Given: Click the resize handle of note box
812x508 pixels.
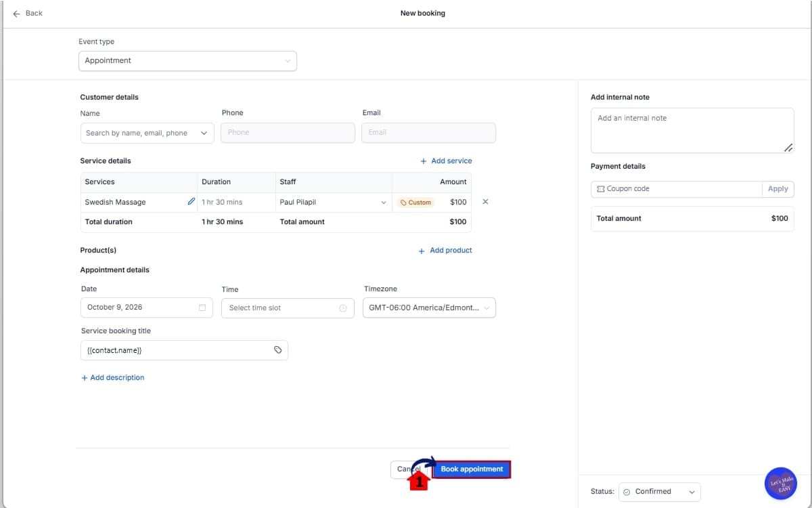Looking at the screenshot, I should pyautogui.click(x=788, y=148).
